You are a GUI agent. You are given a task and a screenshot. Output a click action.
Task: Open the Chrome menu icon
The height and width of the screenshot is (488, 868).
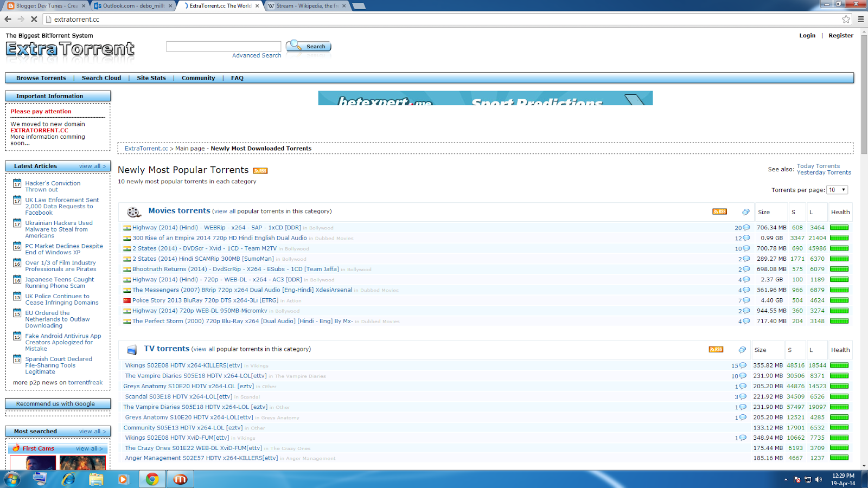tap(860, 19)
